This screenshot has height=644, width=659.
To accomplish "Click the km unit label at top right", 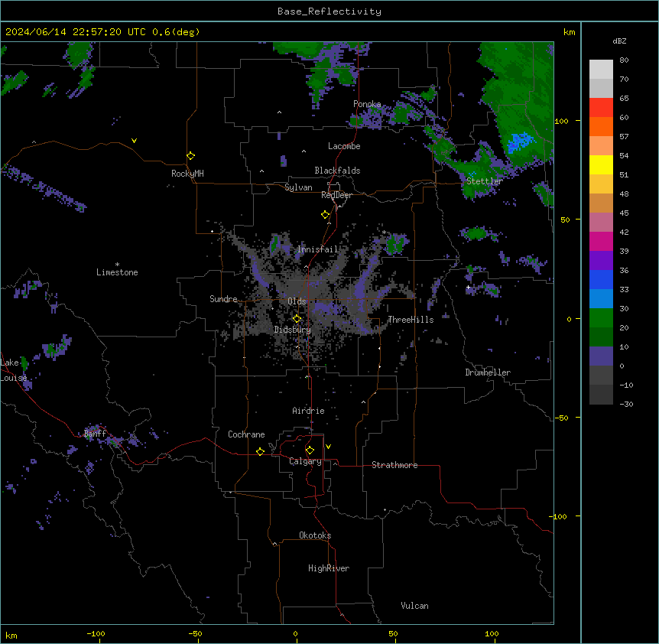I will click(569, 32).
